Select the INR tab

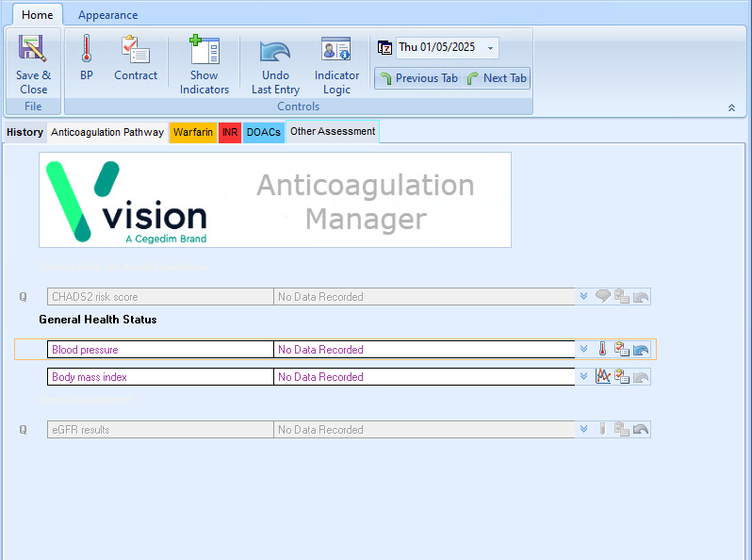[230, 132]
